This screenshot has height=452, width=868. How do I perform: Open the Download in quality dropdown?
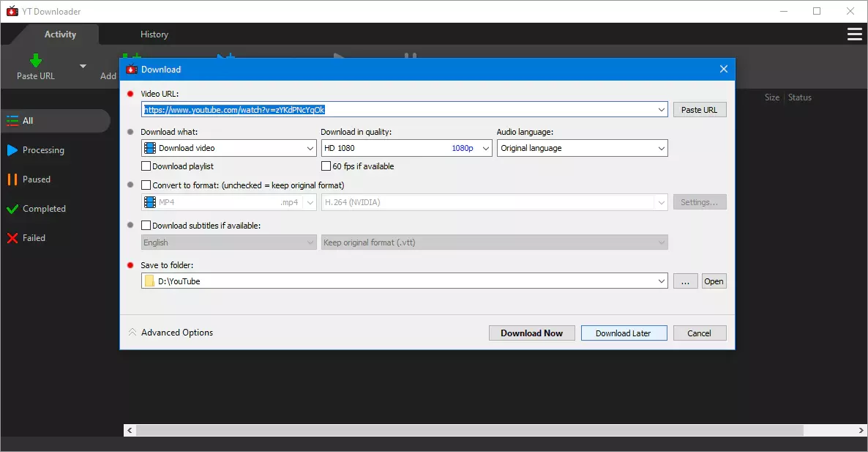pyautogui.click(x=406, y=148)
